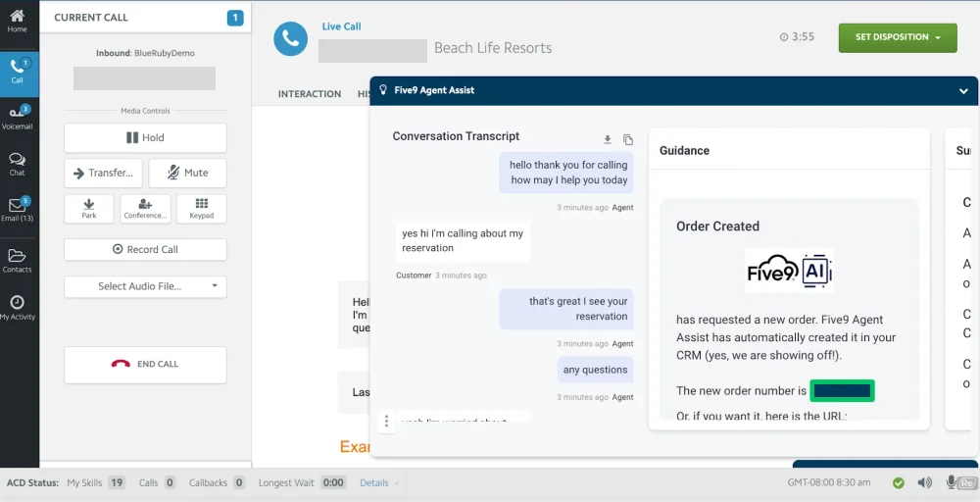The width and height of the screenshot is (980, 502).
Task: Open Contacts in the sidebar
Action: coord(18,260)
